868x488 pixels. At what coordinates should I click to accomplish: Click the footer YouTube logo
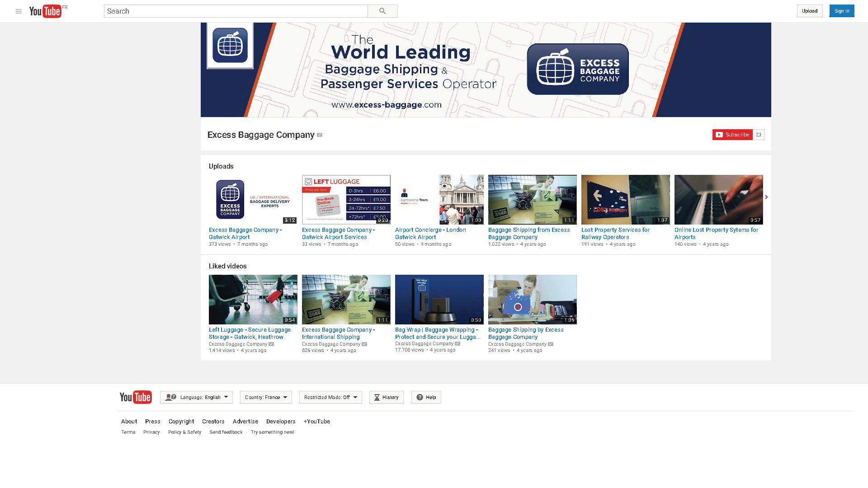coord(136,397)
